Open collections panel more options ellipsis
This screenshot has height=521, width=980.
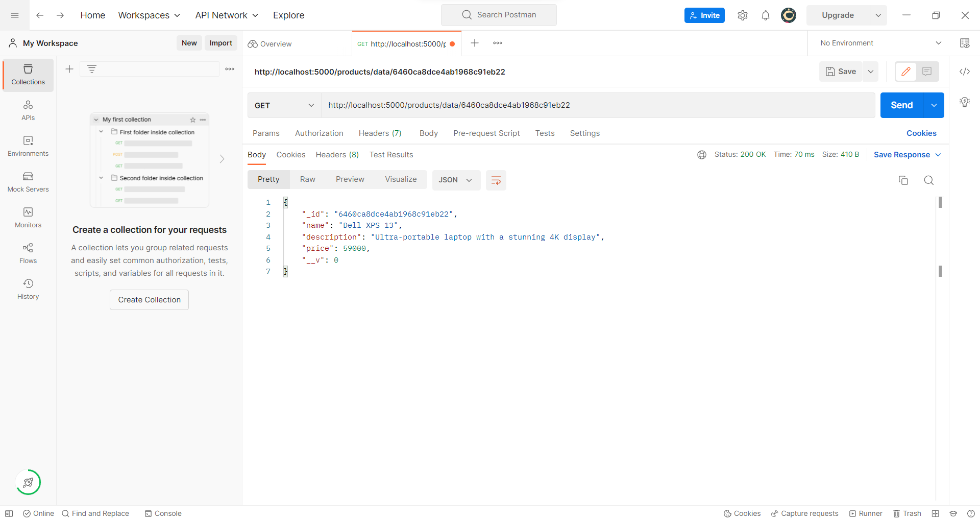[230, 69]
